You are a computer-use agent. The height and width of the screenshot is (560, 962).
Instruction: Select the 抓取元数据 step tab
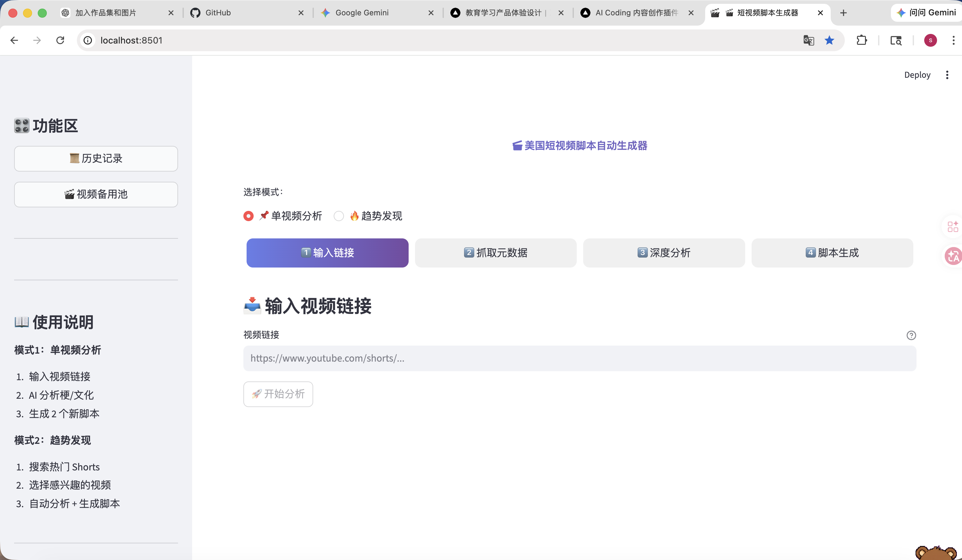[495, 253]
